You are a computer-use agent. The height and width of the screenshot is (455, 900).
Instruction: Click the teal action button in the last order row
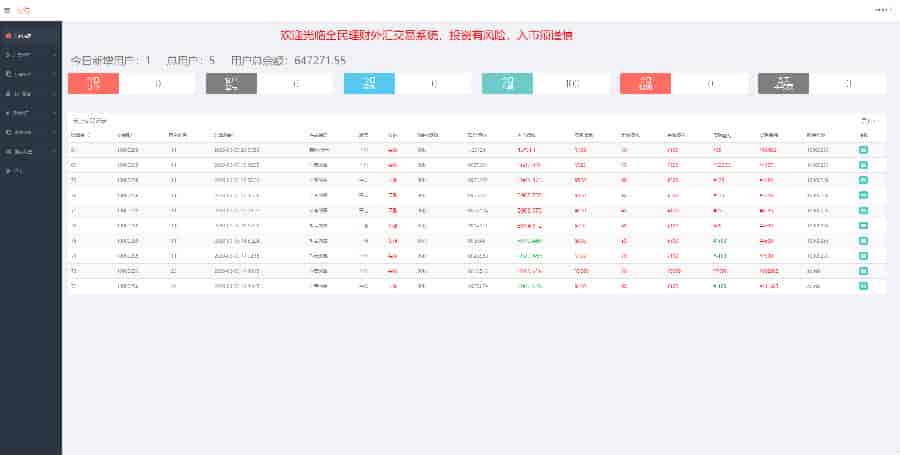863,286
